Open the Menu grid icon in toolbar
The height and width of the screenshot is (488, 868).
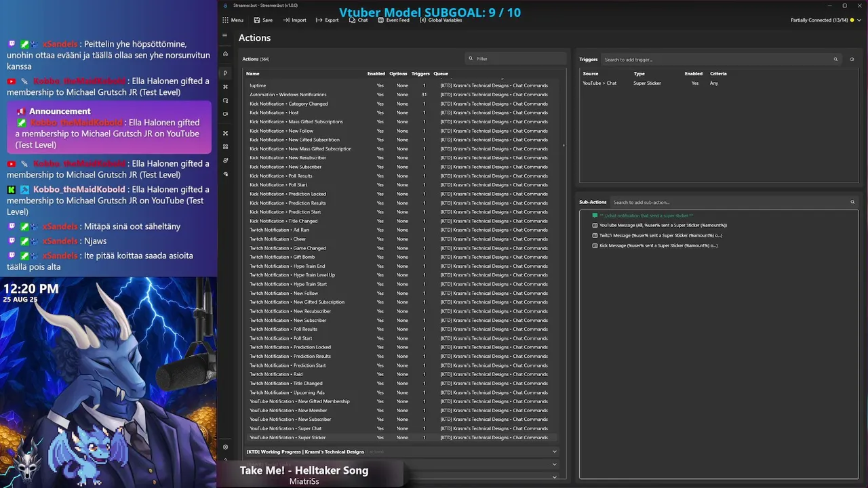point(225,20)
